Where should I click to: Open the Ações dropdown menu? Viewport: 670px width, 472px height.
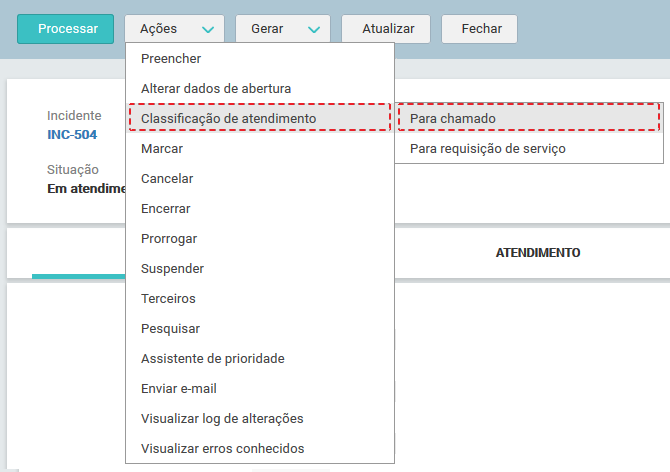(x=174, y=29)
